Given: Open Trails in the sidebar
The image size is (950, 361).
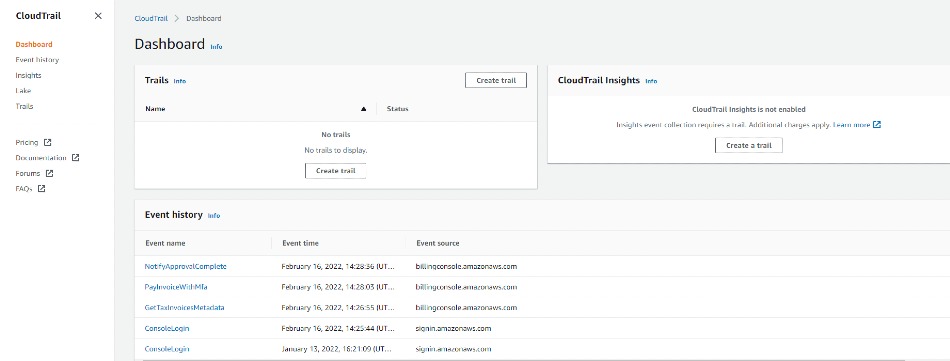Looking at the screenshot, I should [x=24, y=107].
